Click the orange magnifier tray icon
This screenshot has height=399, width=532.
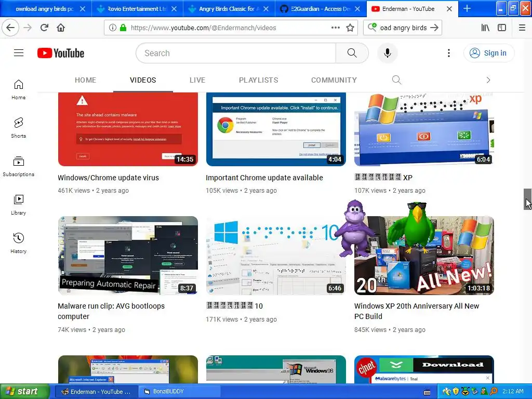(x=494, y=392)
